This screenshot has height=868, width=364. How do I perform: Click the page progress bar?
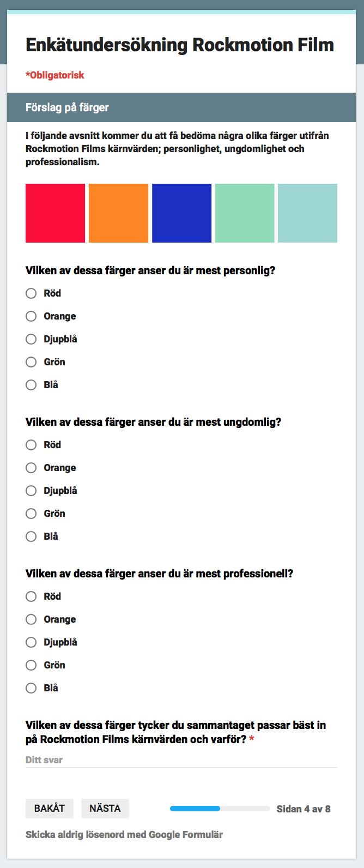click(220, 809)
